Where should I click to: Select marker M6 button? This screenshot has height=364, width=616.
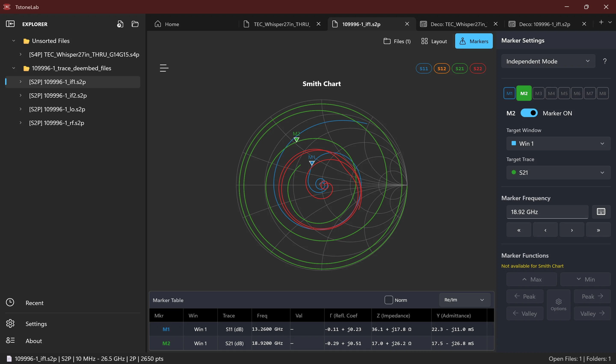(x=577, y=93)
